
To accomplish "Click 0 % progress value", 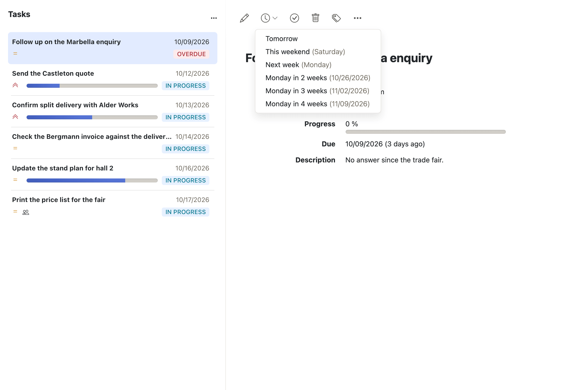I will (x=352, y=124).
